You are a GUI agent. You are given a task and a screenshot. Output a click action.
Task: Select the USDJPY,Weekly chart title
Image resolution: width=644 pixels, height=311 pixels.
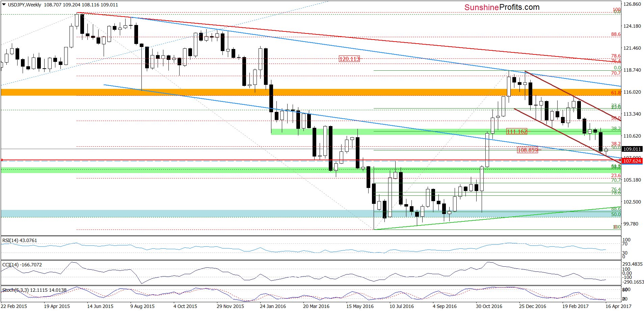tap(24, 5)
